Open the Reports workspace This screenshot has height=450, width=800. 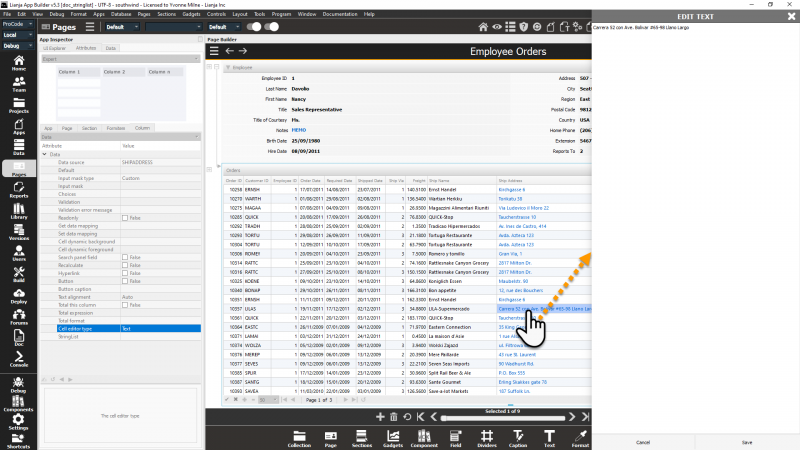(18, 190)
